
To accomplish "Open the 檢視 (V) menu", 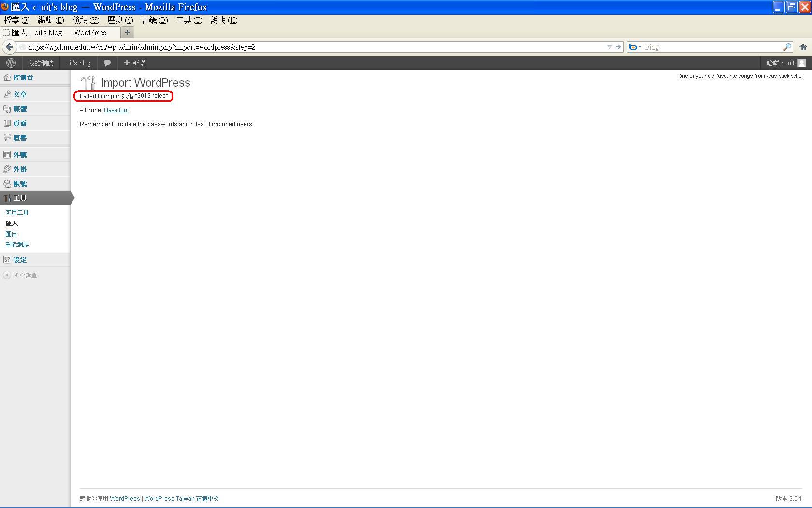I will coord(86,20).
